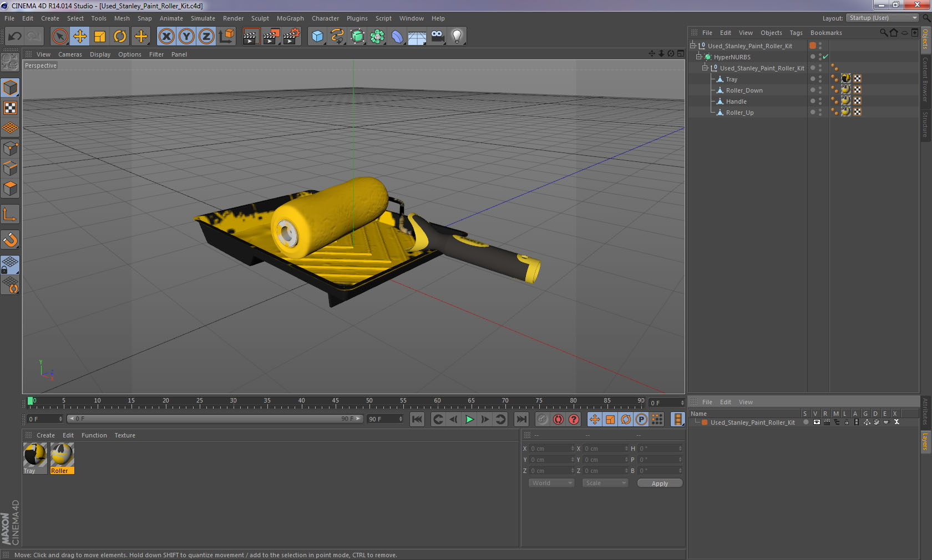Open the Material Manager Texture menu
This screenshot has height=560, width=932.
tap(125, 435)
